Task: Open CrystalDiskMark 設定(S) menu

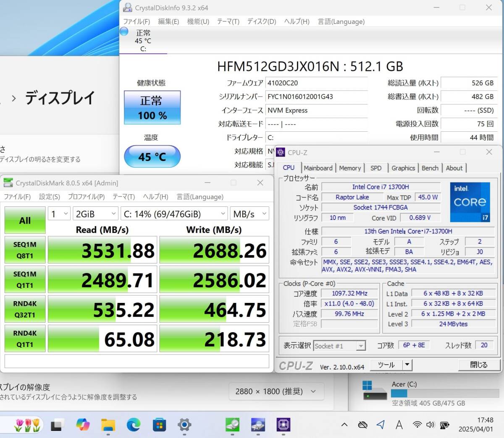Action: (x=50, y=197)
